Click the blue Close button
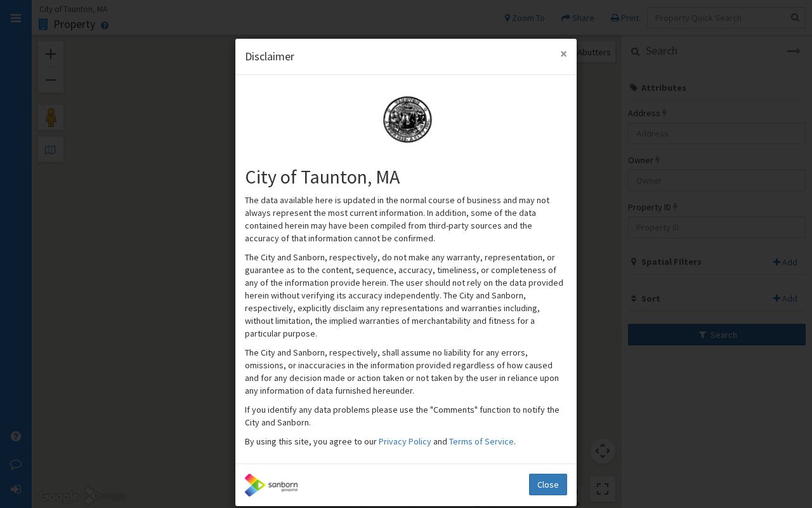The image size is (812, 508). (548, 485)
